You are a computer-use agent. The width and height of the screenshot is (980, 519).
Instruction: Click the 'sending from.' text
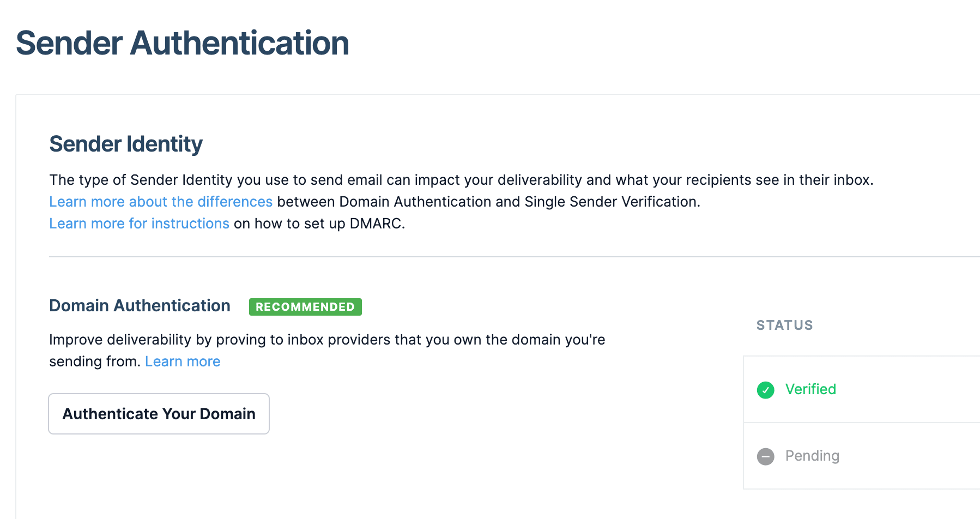[x=95, y=361]
